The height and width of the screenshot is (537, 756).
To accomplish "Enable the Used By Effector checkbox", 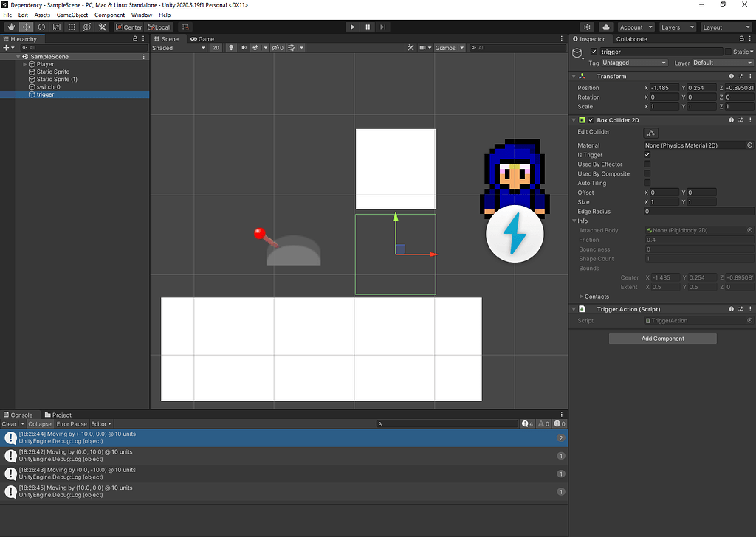I will coord(647,164).
